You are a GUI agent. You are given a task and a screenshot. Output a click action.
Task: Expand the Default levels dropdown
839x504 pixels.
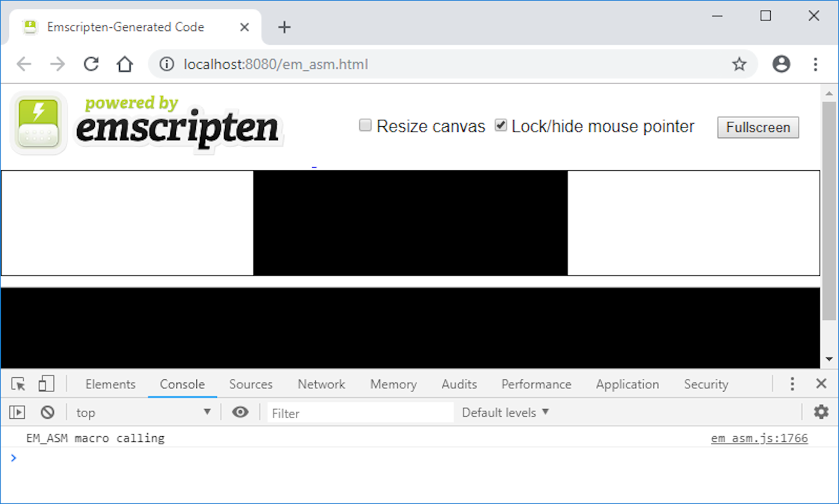tap(505, 413)
